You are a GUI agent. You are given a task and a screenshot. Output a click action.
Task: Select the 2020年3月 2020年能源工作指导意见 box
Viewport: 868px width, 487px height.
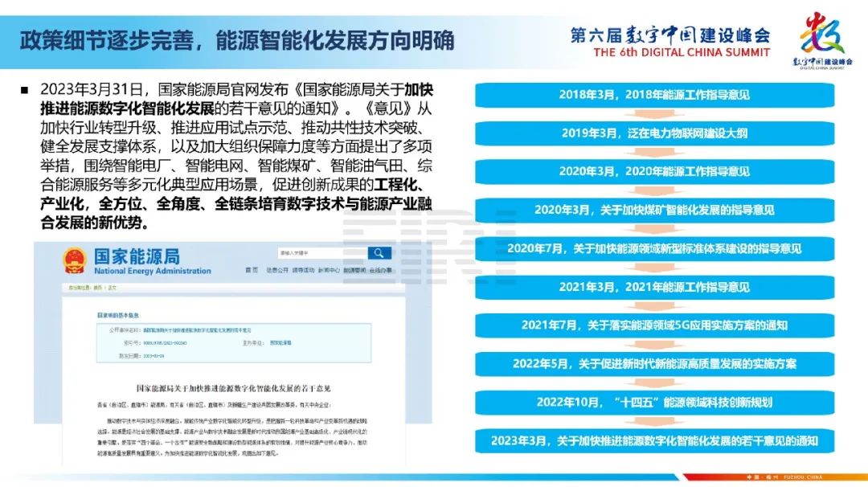[654, 171]
